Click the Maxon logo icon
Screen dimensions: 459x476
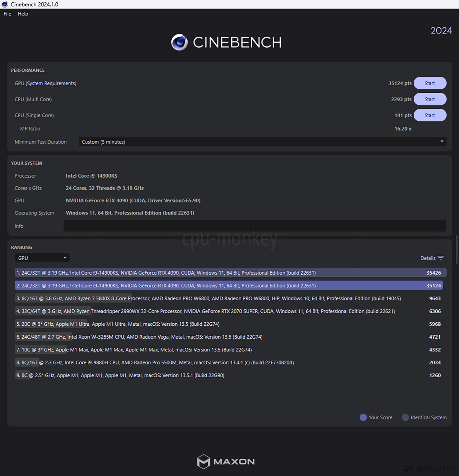[203, 461]
